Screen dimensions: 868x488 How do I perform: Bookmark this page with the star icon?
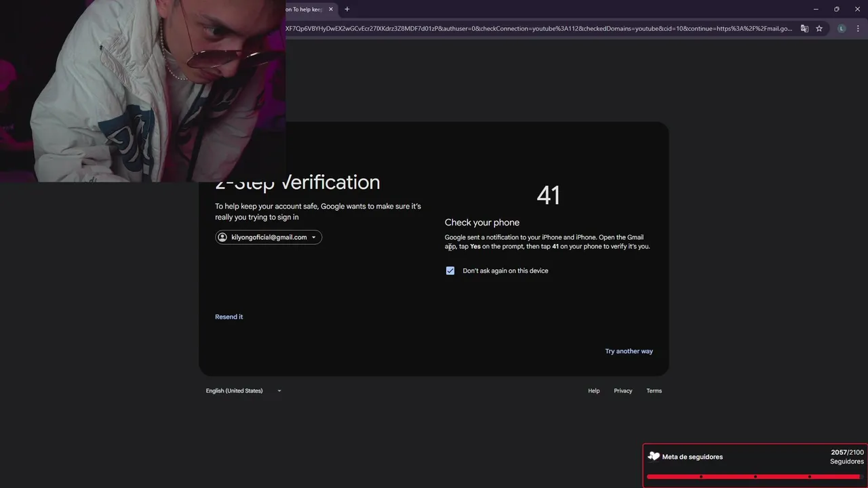pyautogui.click(x=819, y=28)
